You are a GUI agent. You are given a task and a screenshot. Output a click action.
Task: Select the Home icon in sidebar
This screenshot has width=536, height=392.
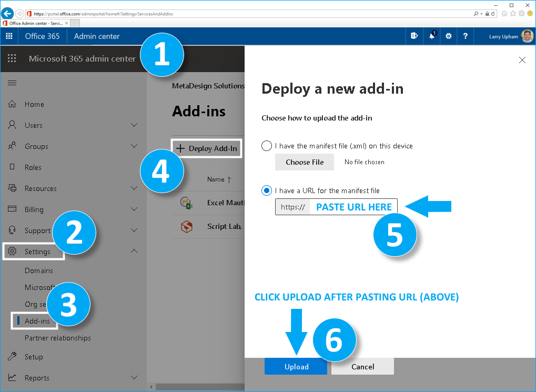pyautogui.click(x=12, y=104)
